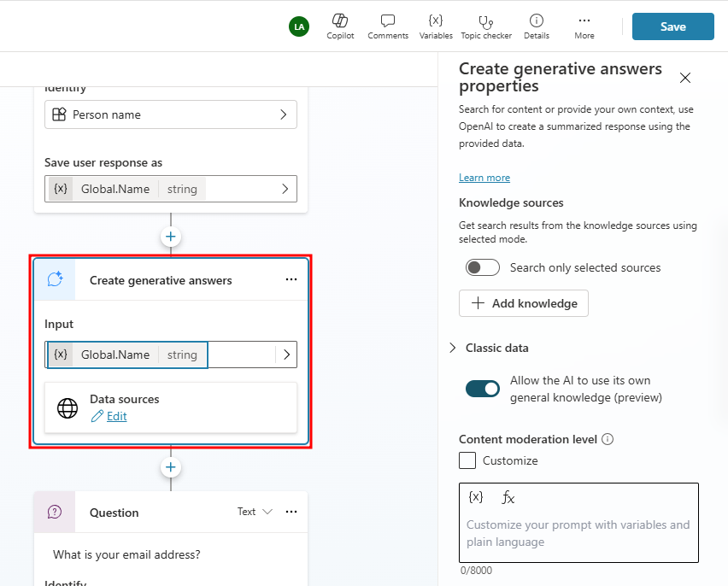The image size is (728, 586).
Task: Click the LA user avatar
Action: pyautogui.click(x=299, y=26)
